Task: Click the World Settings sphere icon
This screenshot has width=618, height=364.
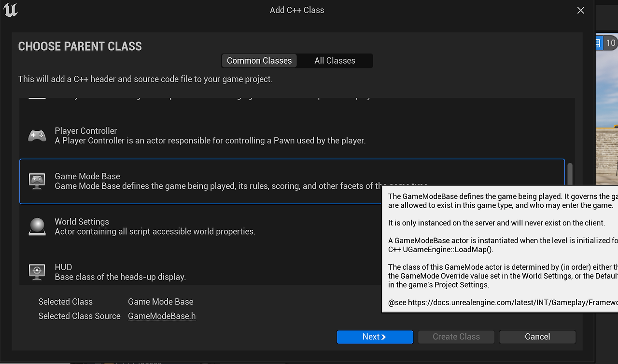Action: 37,226
